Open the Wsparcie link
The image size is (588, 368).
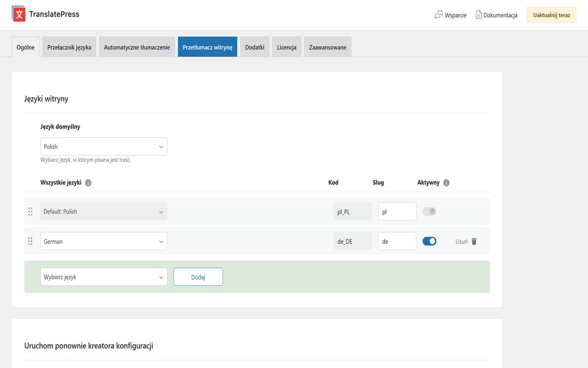[x=451, y=15]
